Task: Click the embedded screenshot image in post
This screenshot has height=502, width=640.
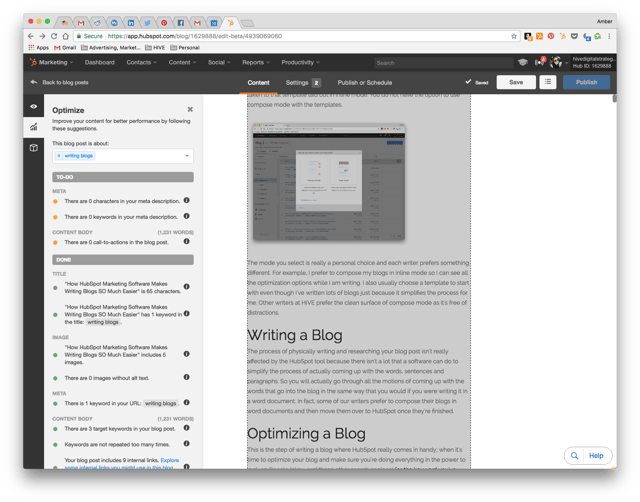Action: pyautogui.click(x=329, y=181)
